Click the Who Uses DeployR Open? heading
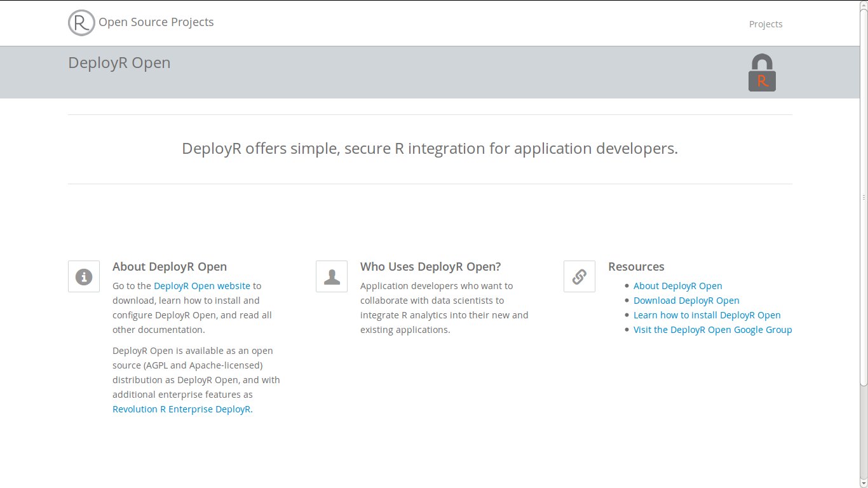This screenshot has height=488, width=868. point(430,267)
